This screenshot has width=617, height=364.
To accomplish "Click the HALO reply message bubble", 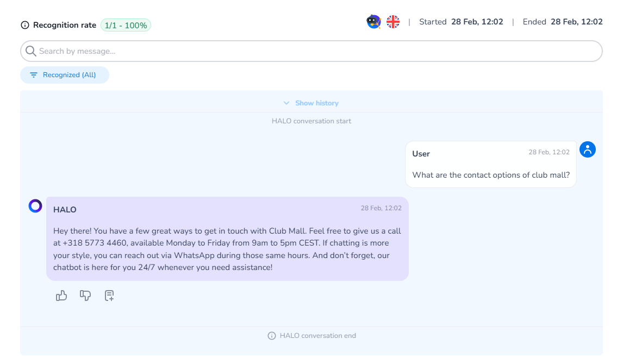I will [x=227, y=249].
